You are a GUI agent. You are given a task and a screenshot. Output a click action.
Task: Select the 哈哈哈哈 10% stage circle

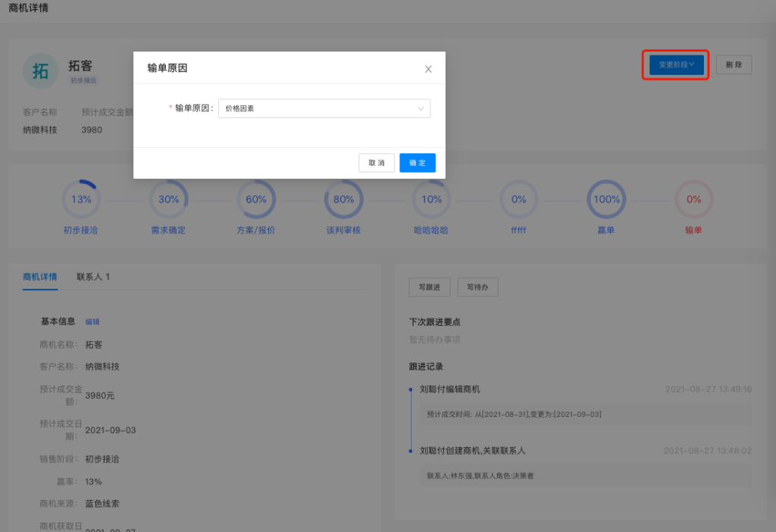click(431, 200)
